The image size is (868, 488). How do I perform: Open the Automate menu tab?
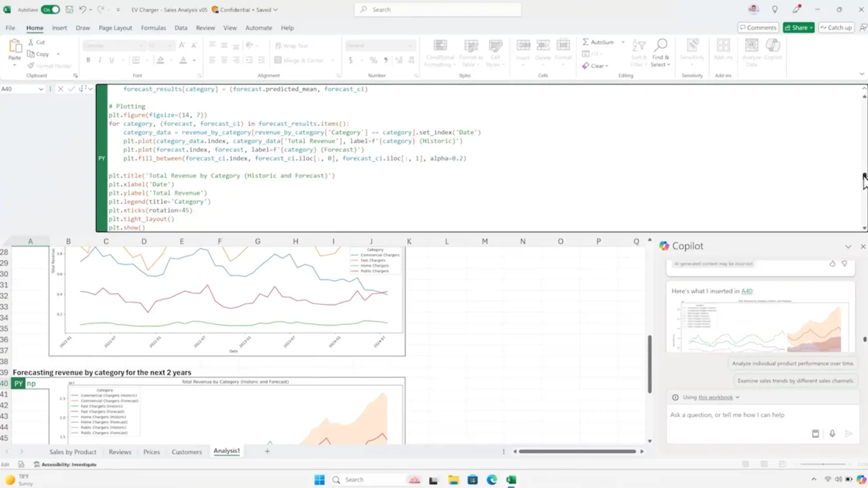click(x=258, y=28)
